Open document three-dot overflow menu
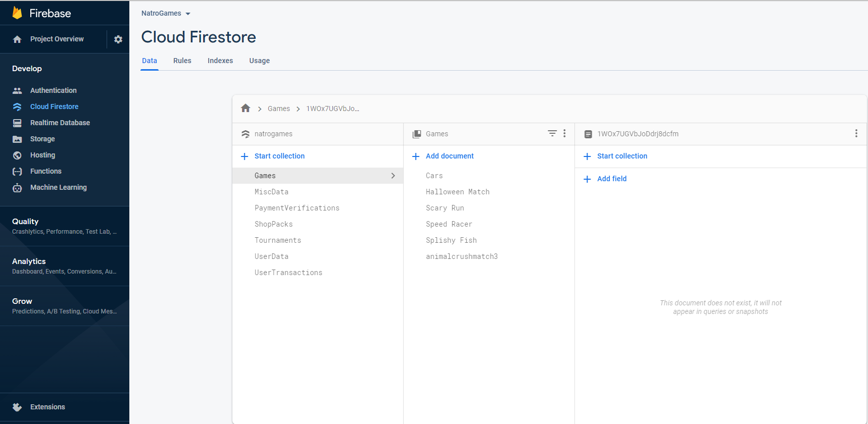The height and width of the screenshot is (424, 868). click(x=856, y=133)
